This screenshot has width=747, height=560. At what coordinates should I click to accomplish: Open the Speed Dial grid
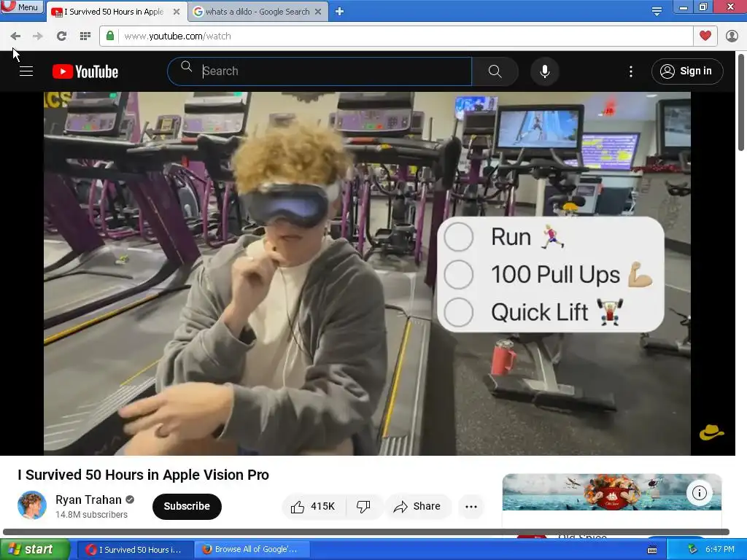(x=85, y=36)
